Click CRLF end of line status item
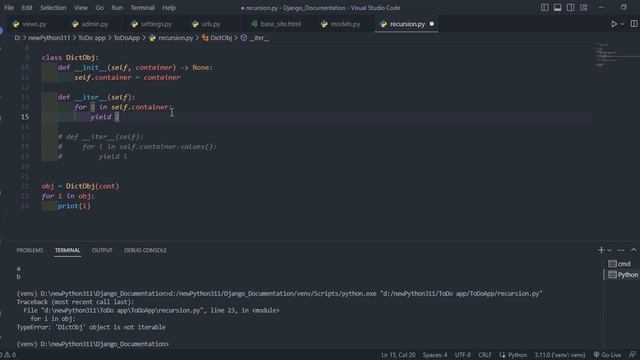 tap(485, 355)
